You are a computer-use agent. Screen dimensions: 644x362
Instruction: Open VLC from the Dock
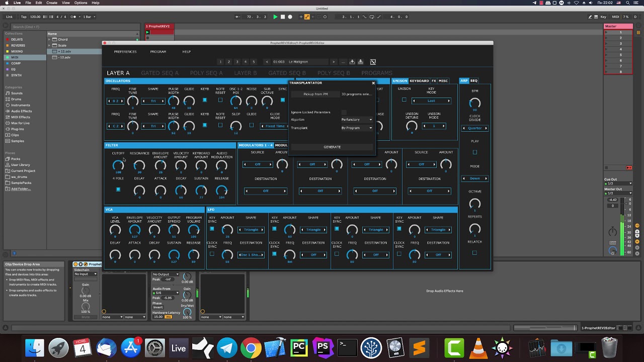coord(478,348)
